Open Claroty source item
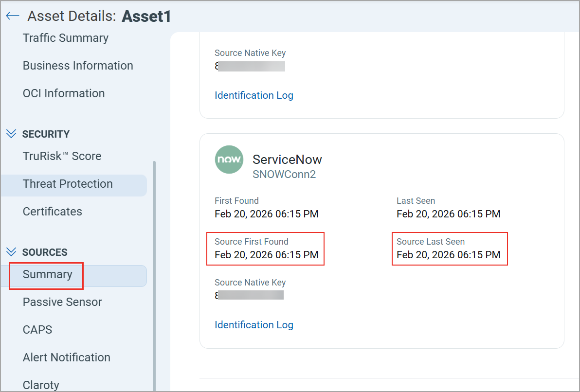580x392 pixels. (x=41, y=385)
